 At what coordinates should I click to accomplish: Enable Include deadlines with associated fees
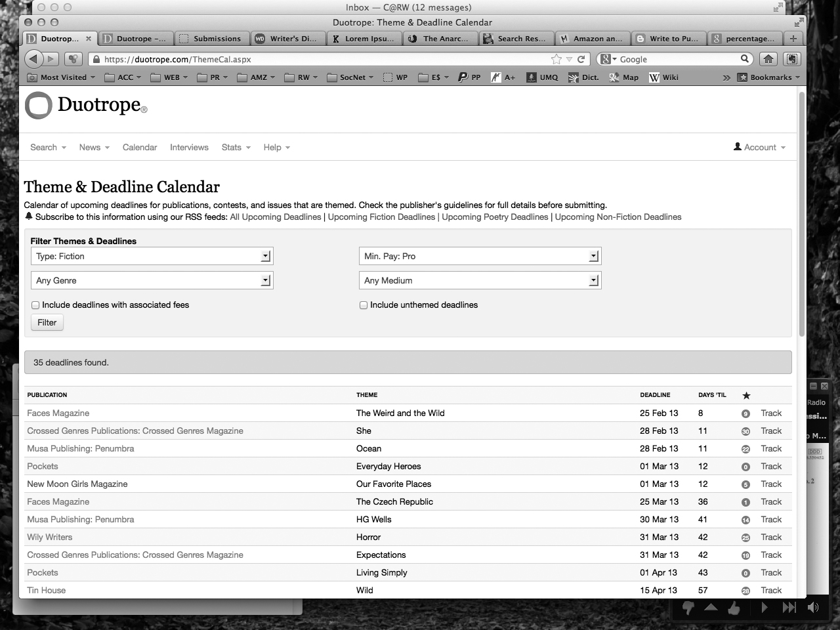35,305
